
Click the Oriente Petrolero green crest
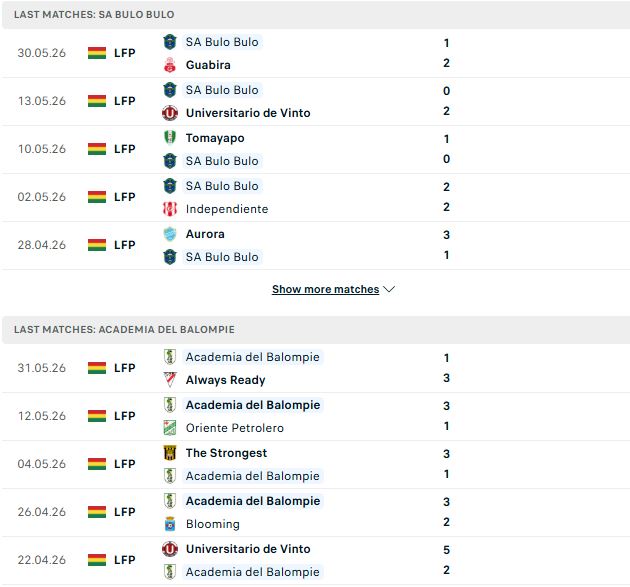(170, 428)
